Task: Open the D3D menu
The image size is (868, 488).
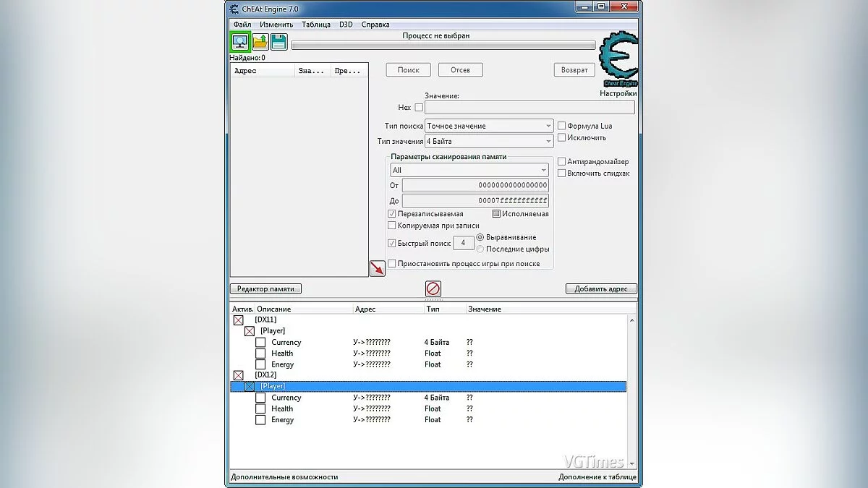Action: tap(347, 24)
